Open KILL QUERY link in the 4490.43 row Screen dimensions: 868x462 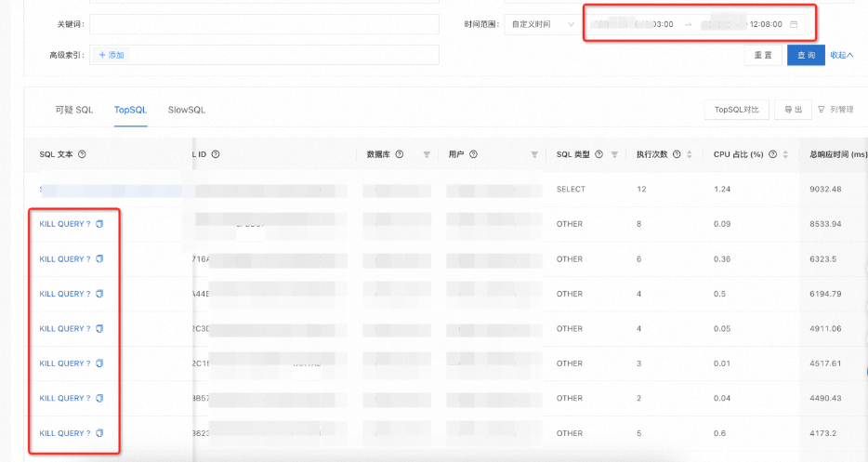pyautogui.click(x=65, y=398)
